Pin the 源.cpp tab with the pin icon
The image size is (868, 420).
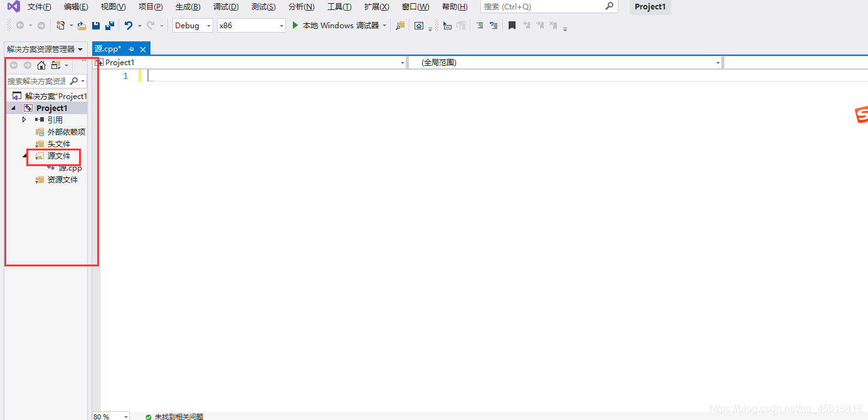132,49
